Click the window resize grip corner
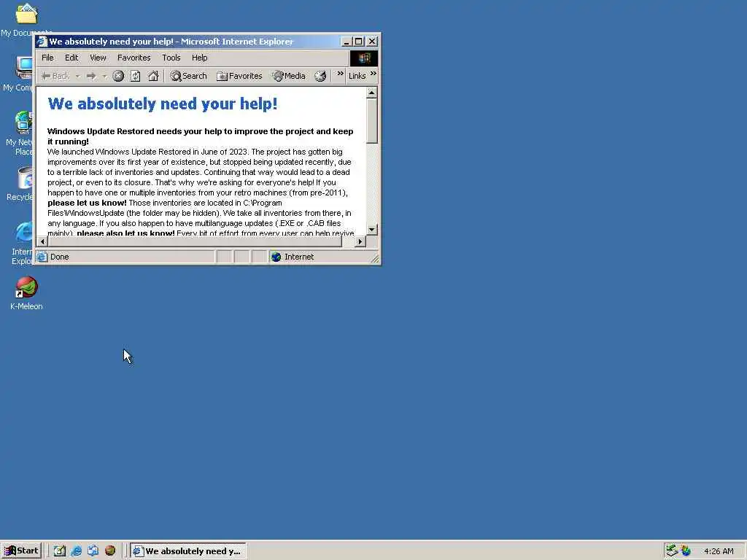 point(375,258)
